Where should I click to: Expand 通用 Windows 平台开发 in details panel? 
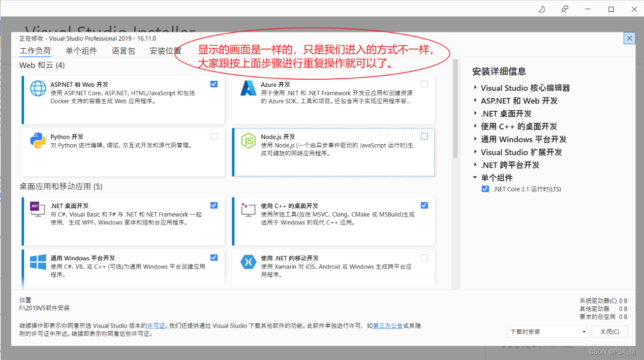click(x=475, y=139)
